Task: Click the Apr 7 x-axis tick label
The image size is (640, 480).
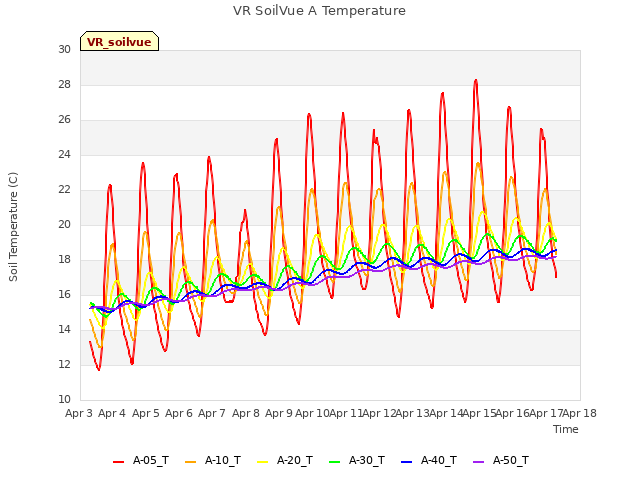Action: (x=212, y=413)
